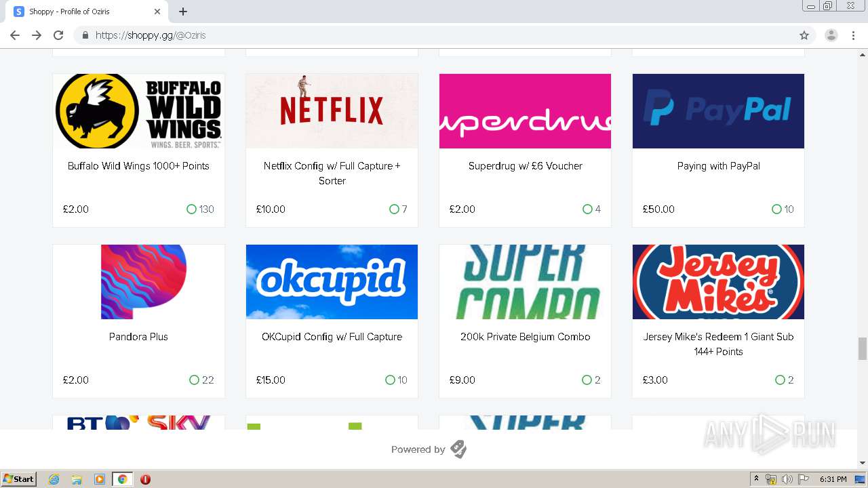868x488 pixels.
Task: Click the Powered by Shoppy logo
Action: [x=458, y=449]
